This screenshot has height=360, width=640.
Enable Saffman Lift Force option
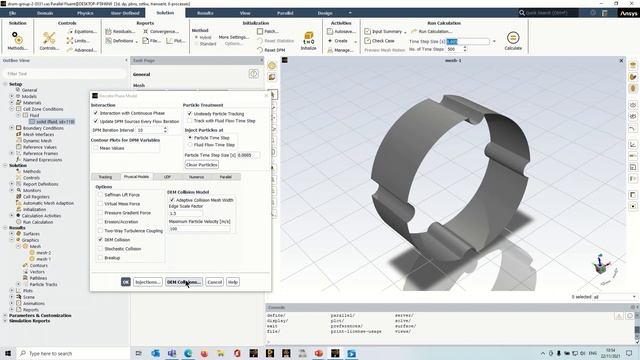(x=100, y=195)
